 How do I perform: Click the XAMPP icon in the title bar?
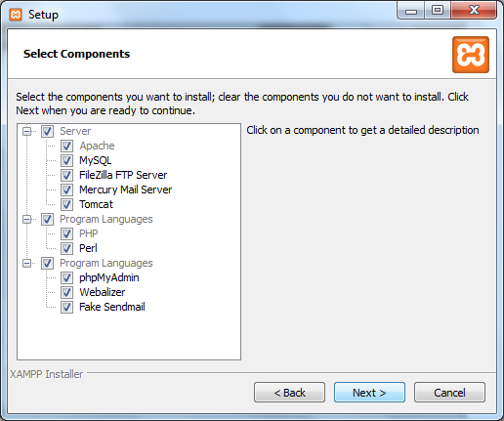coord(16,15)
